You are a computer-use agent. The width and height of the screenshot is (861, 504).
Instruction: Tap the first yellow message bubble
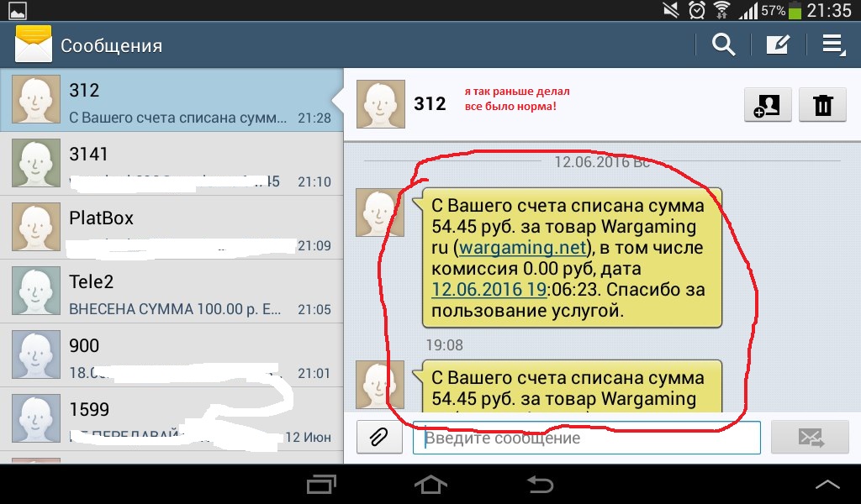pos(572,258)
